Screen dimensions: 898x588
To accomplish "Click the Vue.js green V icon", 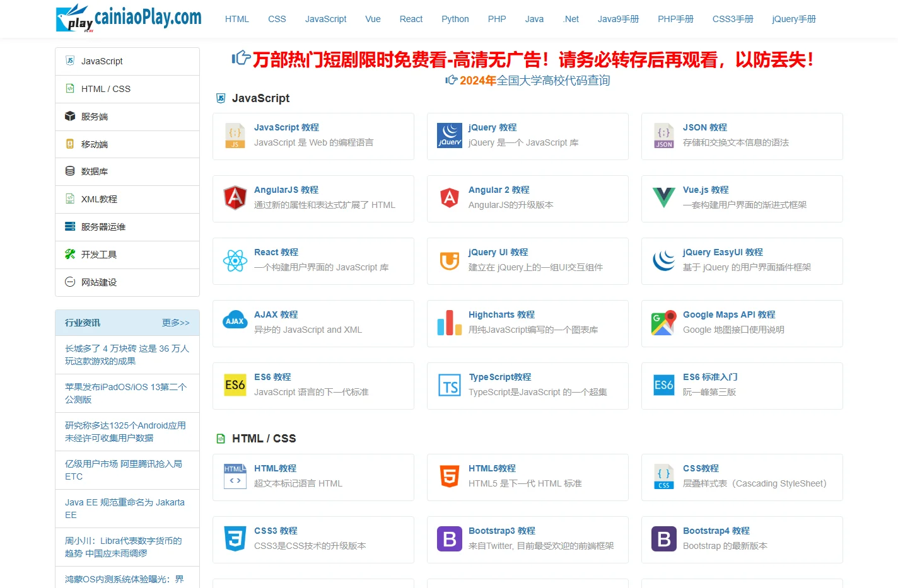I will 664,198.
